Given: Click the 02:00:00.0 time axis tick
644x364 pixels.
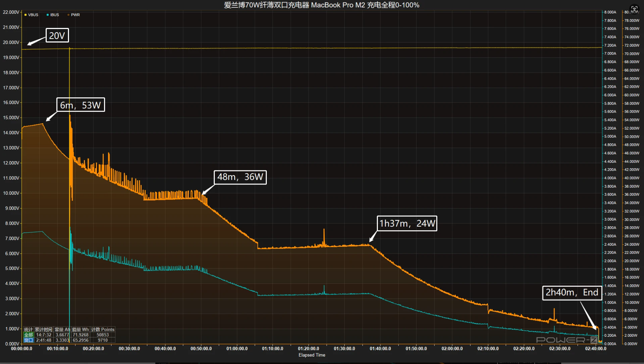Looking at the screenshot, I should point(452,348).
